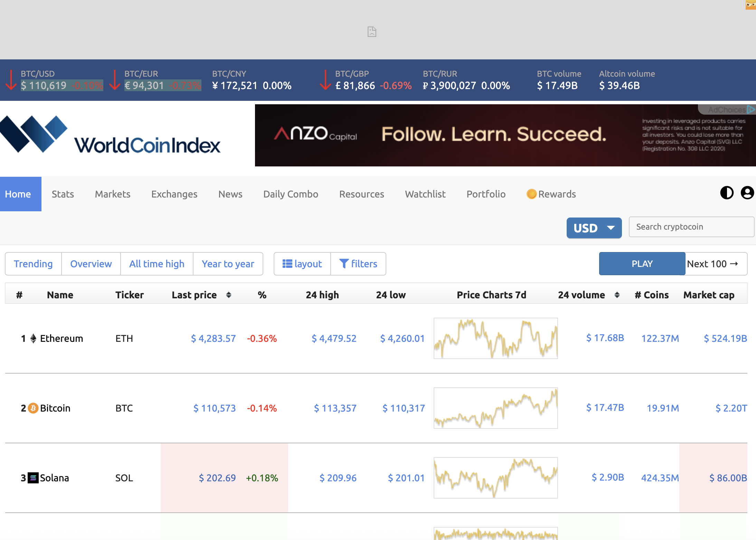Click the Rewards gold coin icon
The image size is (756, 540).
pos(531,194)
